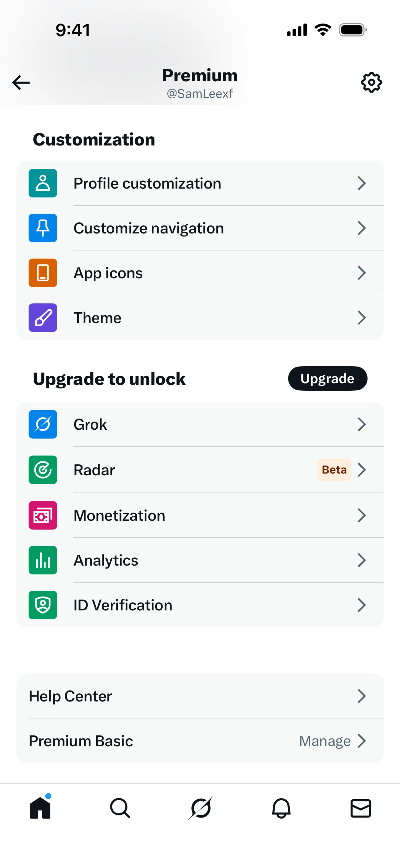Tap the Beta badge on Radar
This screenshot has width=400, height=868.
pyautogui.click(x=334, y=470)
